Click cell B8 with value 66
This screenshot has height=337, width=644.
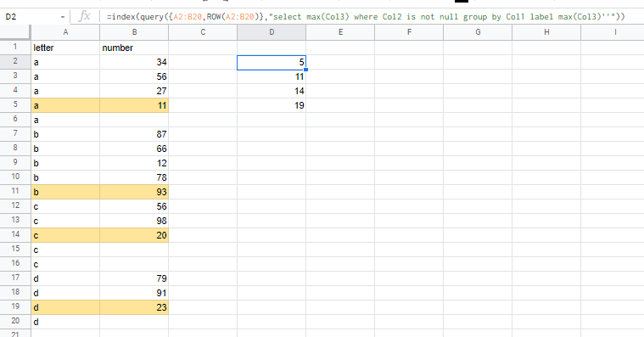tap(134, 149)
